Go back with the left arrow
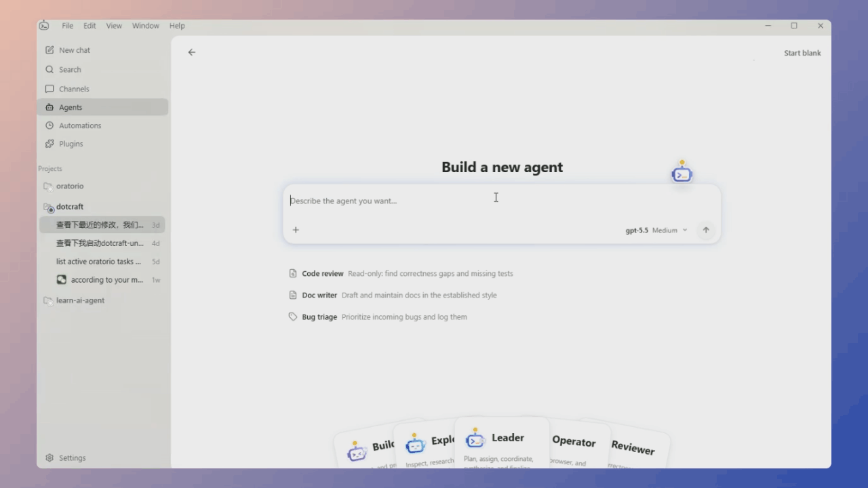The width and height of the screenshot is (868, 488). (x=192, y=52)
